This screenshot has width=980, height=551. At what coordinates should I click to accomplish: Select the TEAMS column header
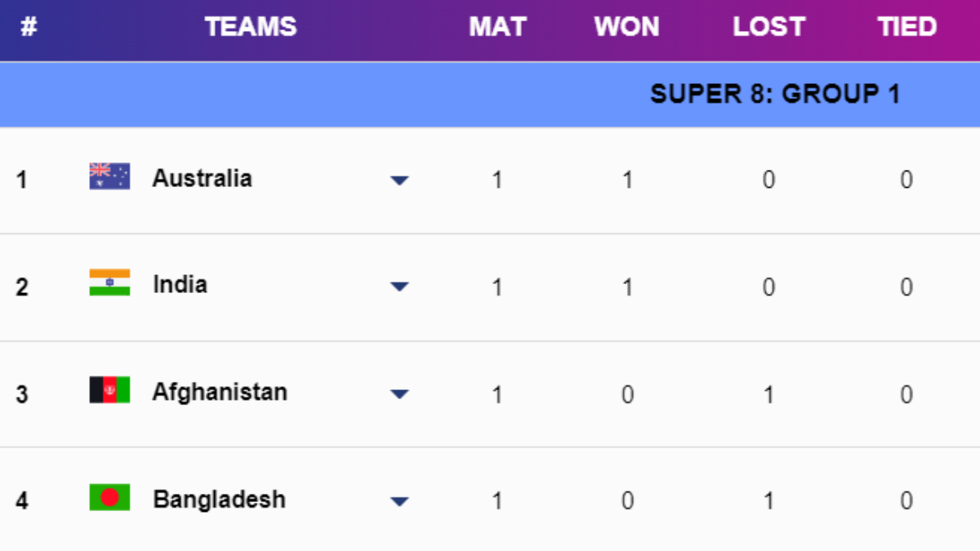250,27
